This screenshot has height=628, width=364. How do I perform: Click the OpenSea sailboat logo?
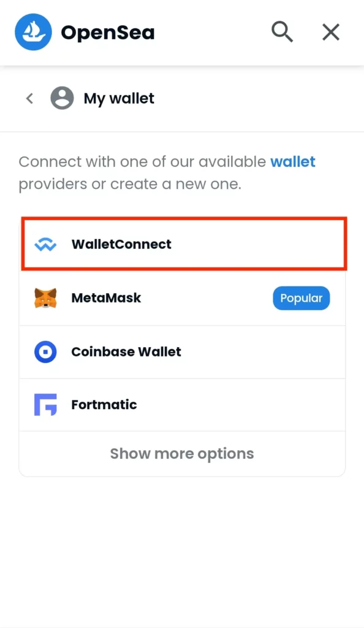click(33, 32)
